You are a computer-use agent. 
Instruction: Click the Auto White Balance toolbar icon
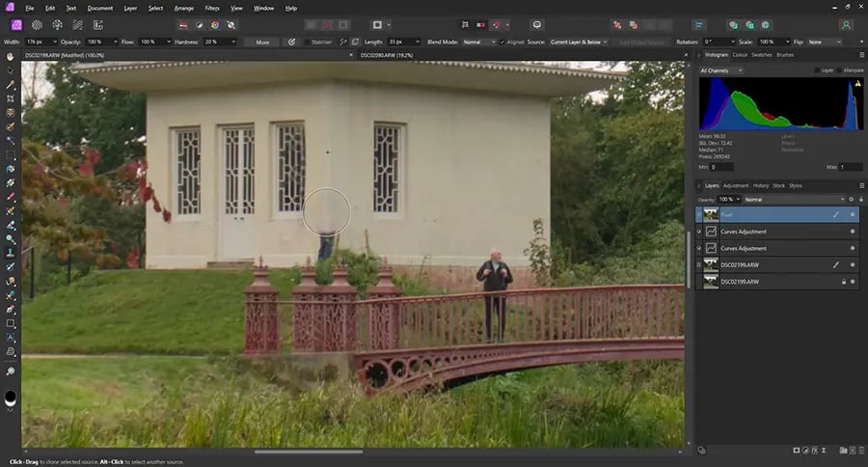point(231,25)
